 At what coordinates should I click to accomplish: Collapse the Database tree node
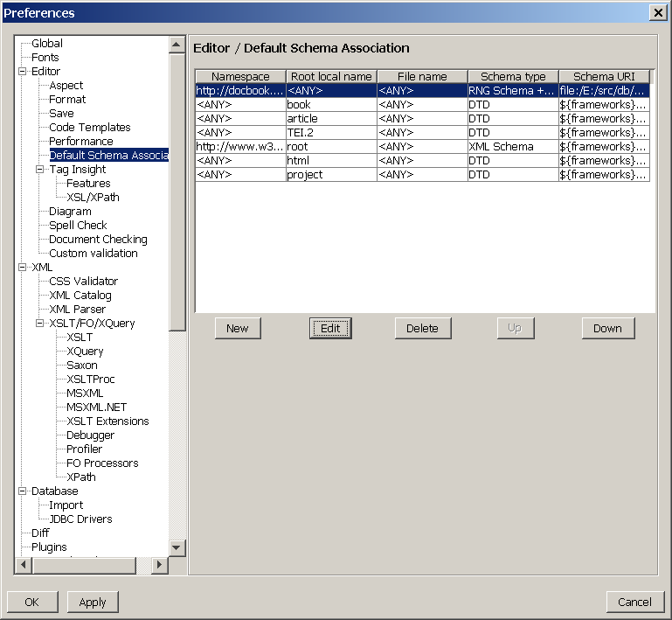[23, 491]
